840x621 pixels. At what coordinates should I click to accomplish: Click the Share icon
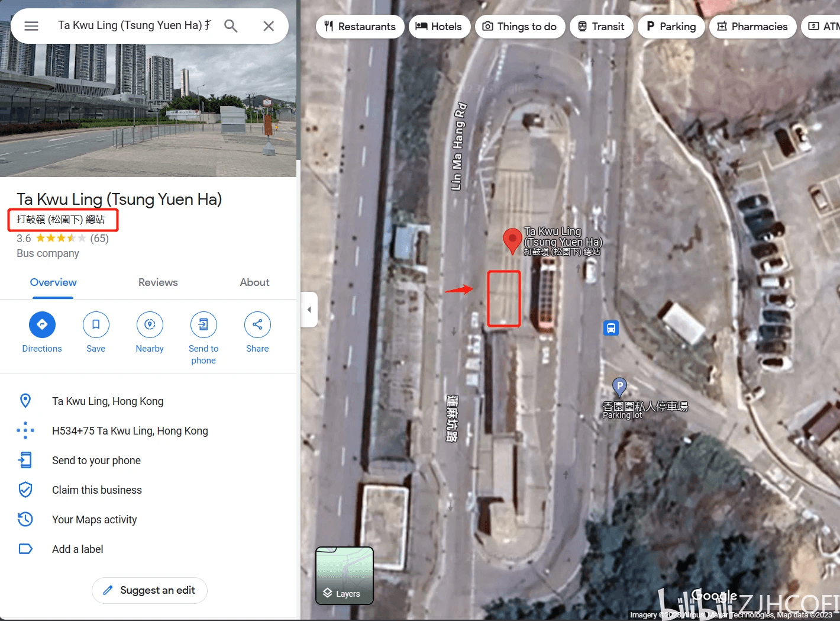tap(257, 324)
